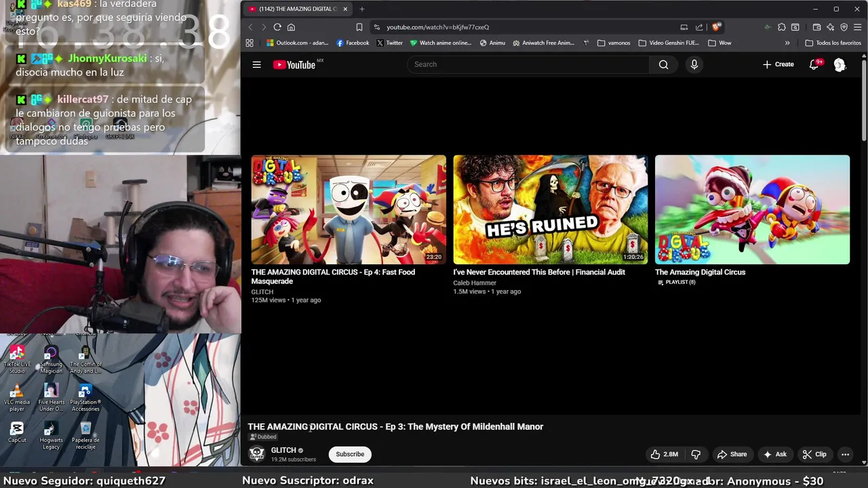868x488 pixels.
Task: Open the HE'S RUINED Financial Audit thumbnail
Action: [x=550, y=209]
